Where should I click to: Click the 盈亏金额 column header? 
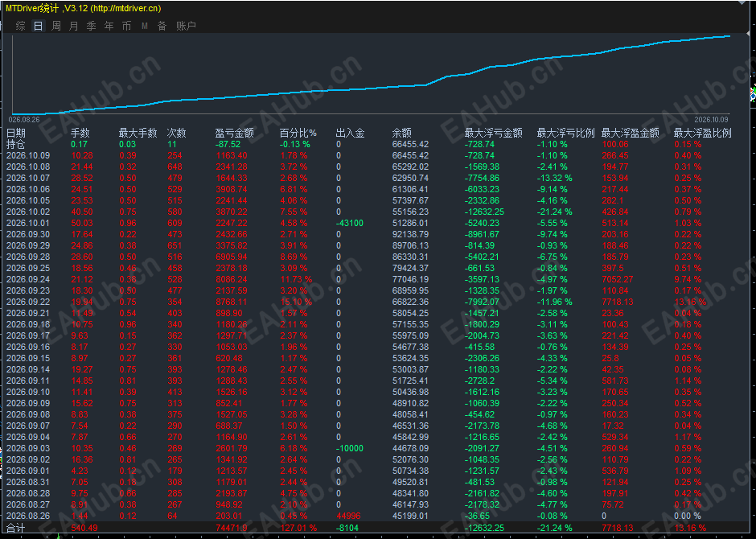tap(234, 133)
